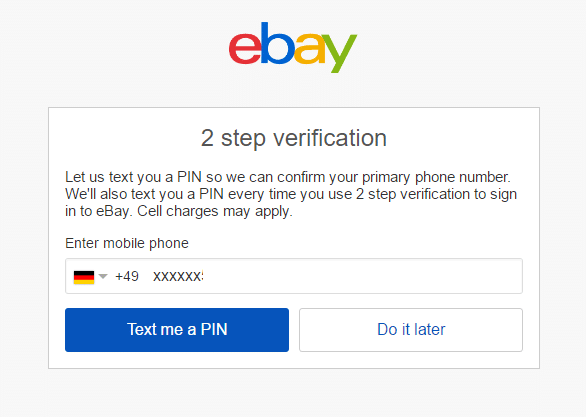This screenshot has height=417, width=586.
Task: Click the We'll also text you a PIN line
Action: [x=291, y=194]
